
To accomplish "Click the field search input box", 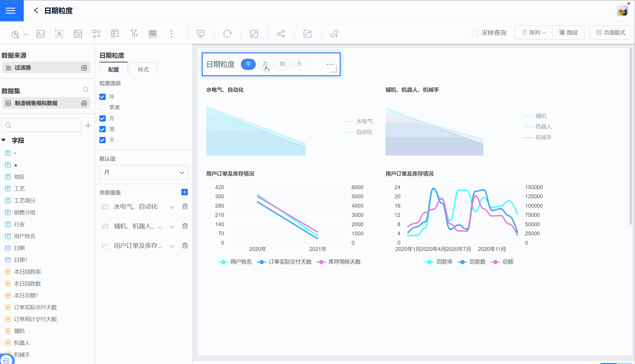I will [x=42, y=125].
